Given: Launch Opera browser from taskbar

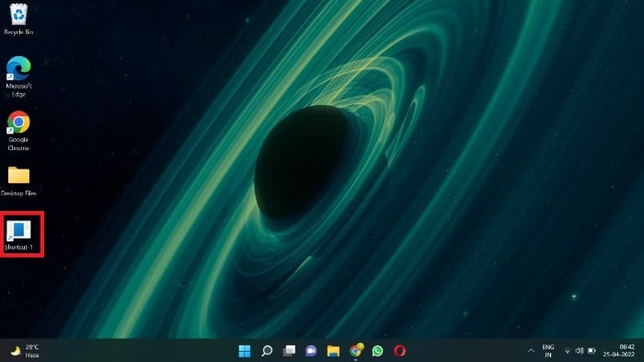Looking at the screenshot, I should pos(399,351).
